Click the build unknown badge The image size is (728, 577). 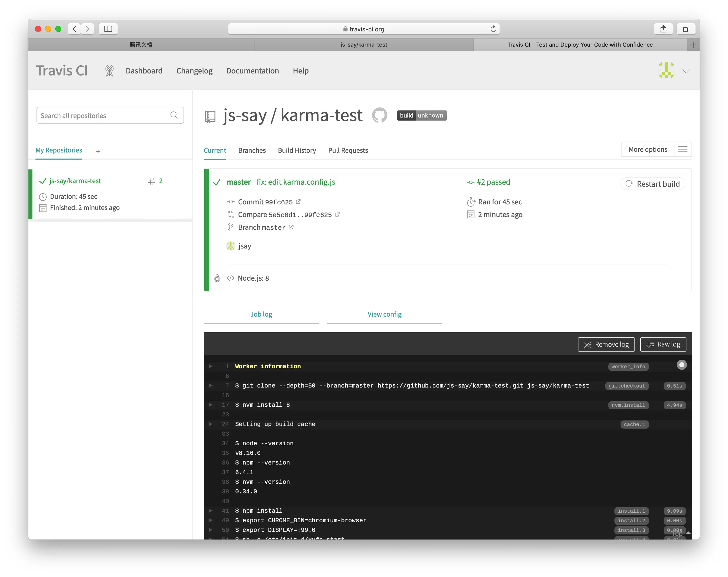tap(421, 116)
